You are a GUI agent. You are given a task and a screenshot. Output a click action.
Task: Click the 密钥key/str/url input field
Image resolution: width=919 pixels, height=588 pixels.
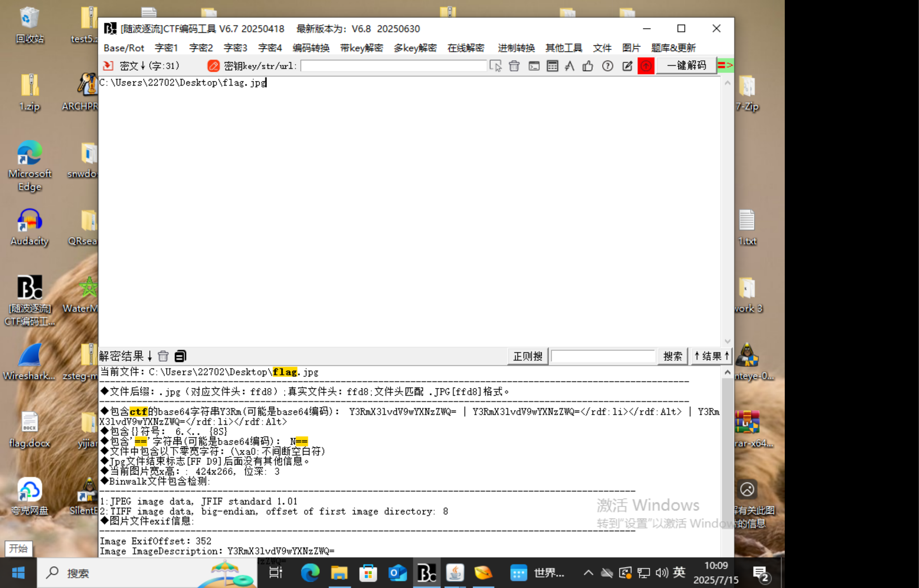pyautogui.click(x=393, y=66)
